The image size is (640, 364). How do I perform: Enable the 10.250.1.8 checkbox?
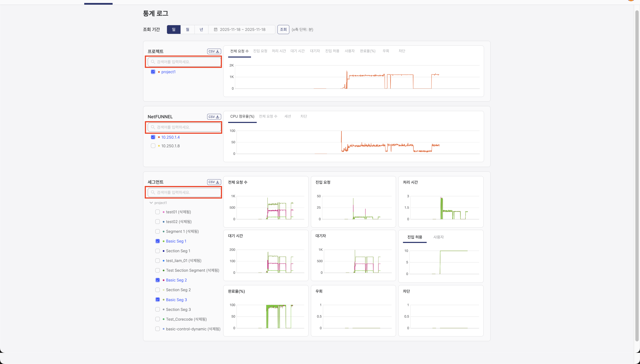pyautogui.click(x=153, y=146)
